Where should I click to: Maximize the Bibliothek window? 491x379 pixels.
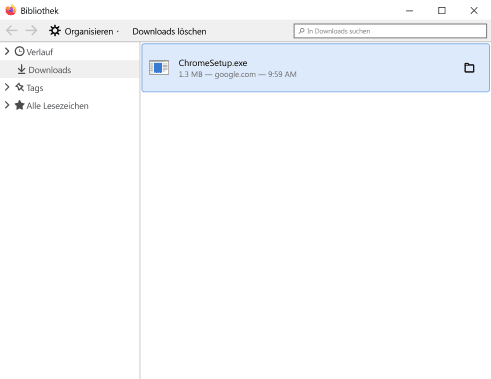[442, 11]
